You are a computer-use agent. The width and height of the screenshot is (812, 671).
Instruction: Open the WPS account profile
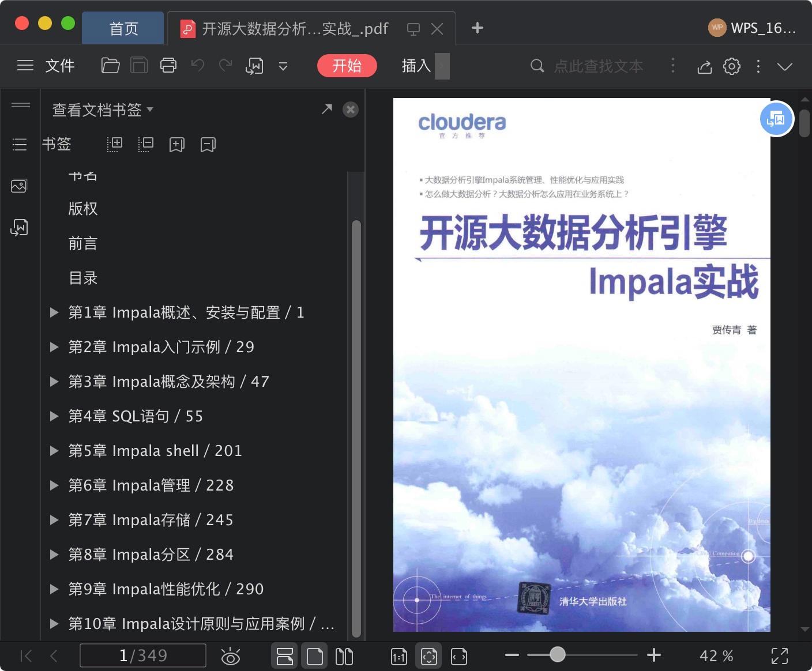pos(752,28)
